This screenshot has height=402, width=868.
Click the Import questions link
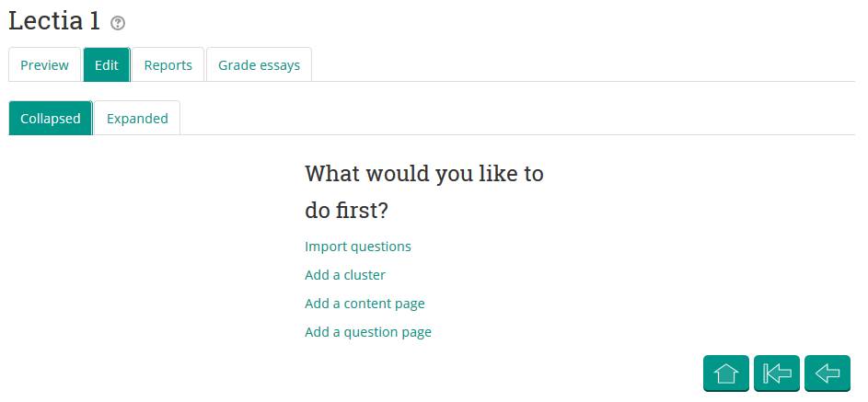(x=358, y=247)
